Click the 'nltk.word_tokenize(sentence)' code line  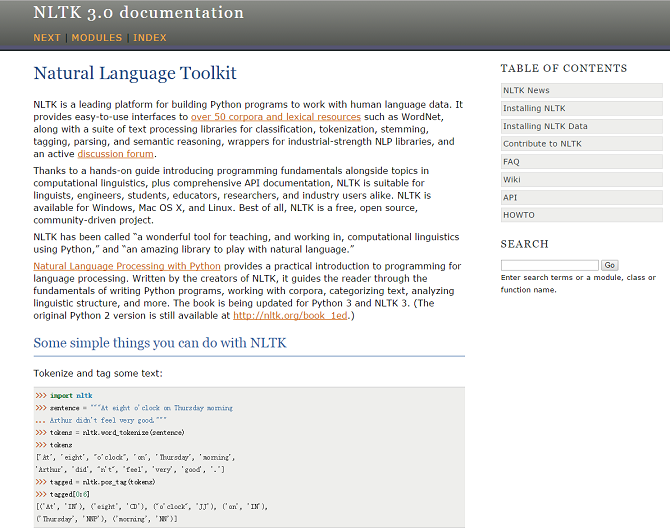(110, 433)
